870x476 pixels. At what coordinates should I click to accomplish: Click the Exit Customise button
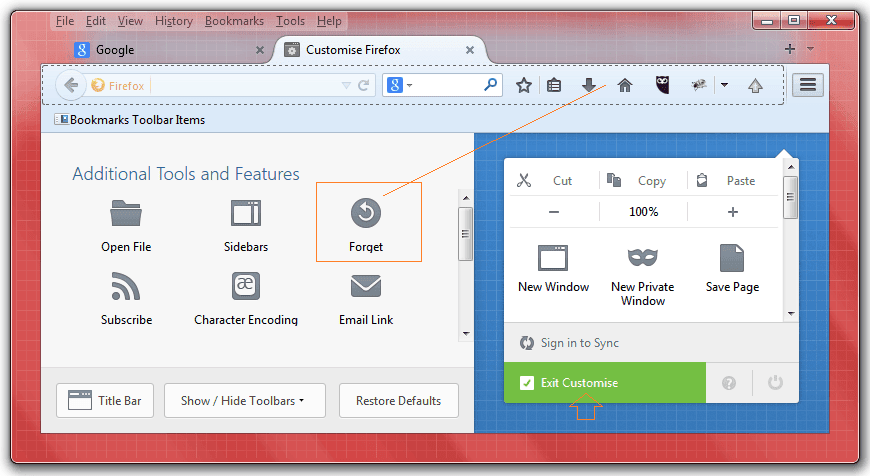click(x=605, y=383)
